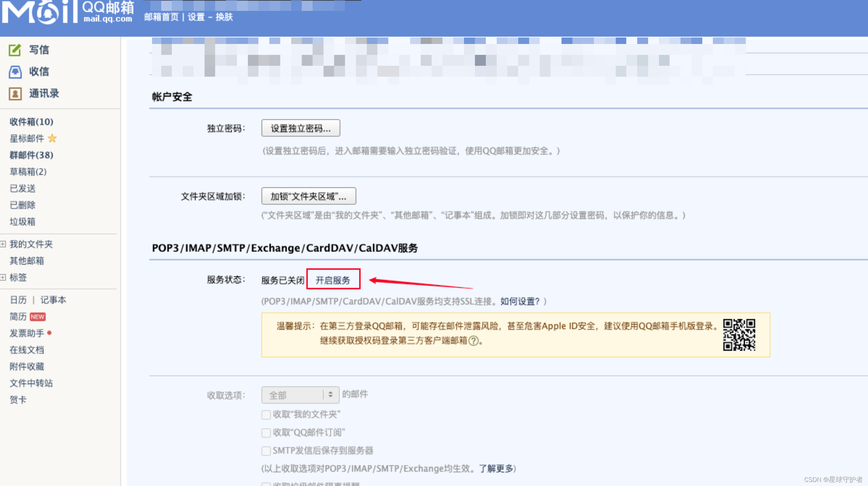This screenshot has width=868, height=486.
Task: Open 简历 in the sidebar
Action: pos(18,317)
